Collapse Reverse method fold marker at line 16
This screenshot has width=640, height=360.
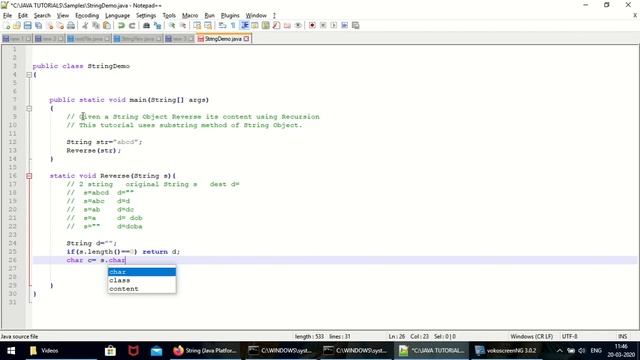pos(29,176)
